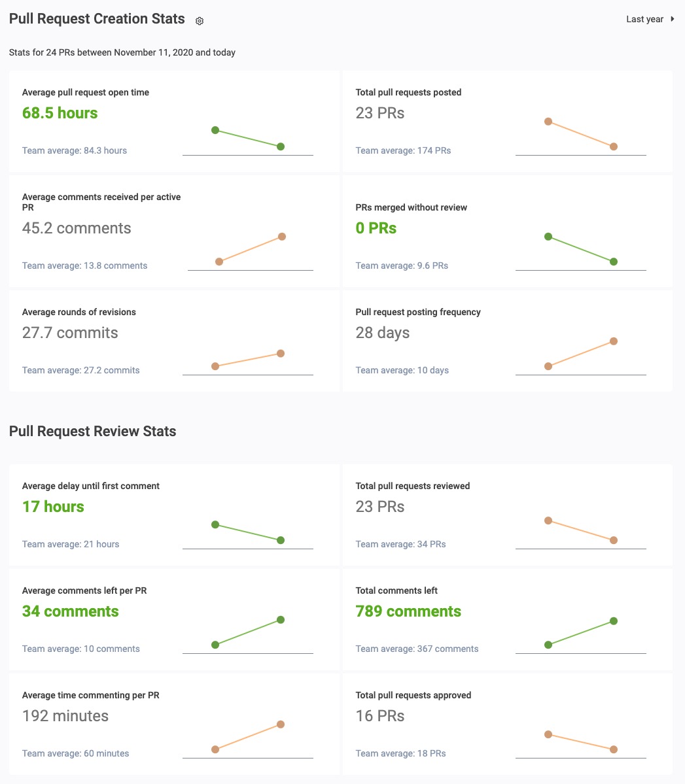Click the 789 comments total value
The height and width of the screenshot is (784, 685).
click(408, 611)
